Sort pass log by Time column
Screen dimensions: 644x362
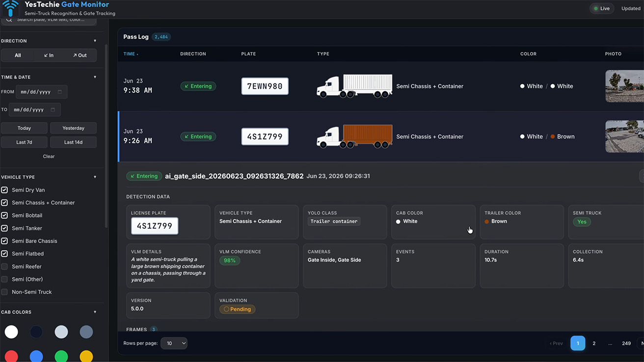click(131, 54)
